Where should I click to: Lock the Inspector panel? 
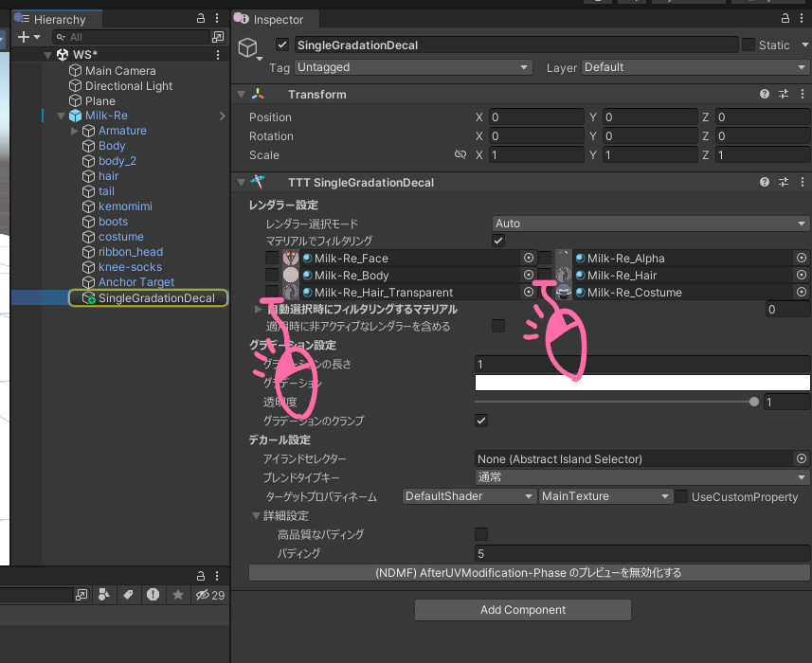click(x=784, y=19)
